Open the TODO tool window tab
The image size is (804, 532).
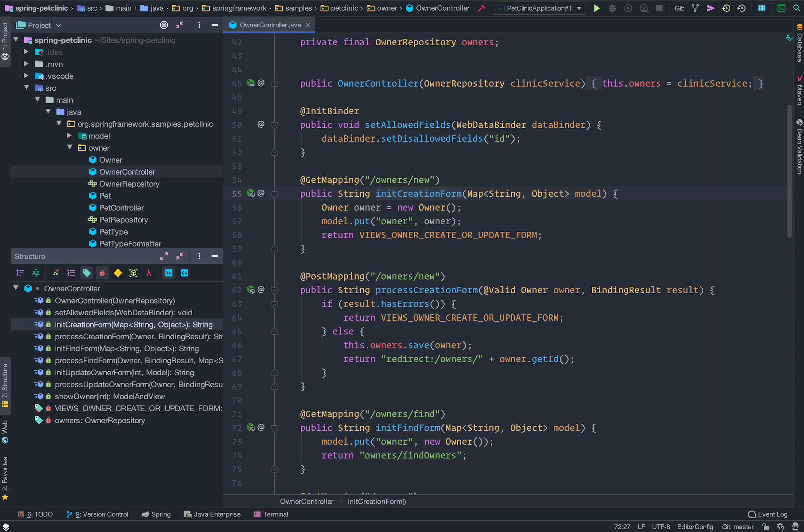tap(36, 514)
